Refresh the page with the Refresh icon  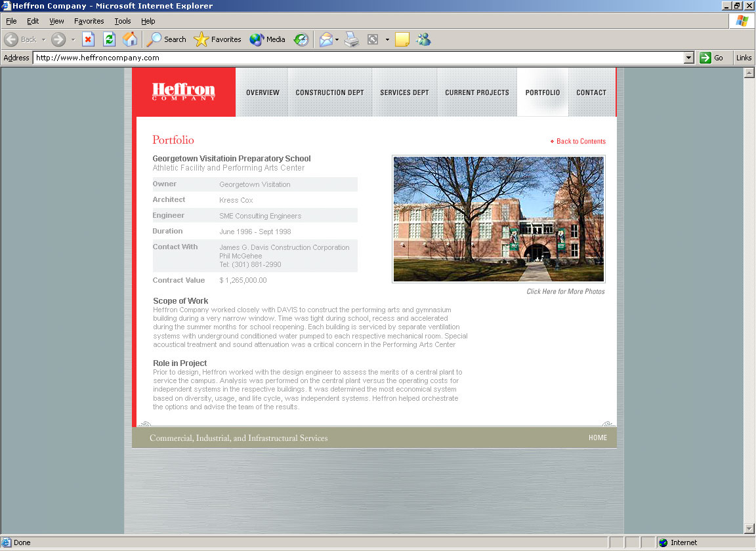pos(109,39)
